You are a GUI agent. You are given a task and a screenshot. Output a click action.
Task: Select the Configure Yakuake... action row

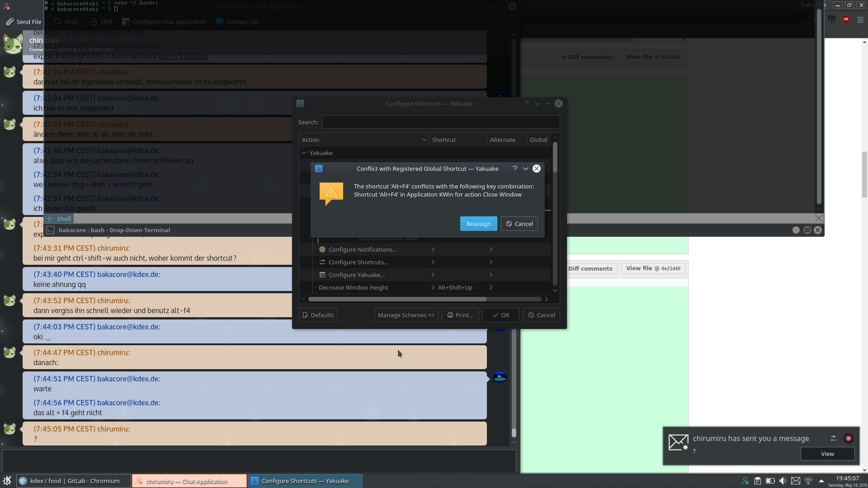coord(425,275)
